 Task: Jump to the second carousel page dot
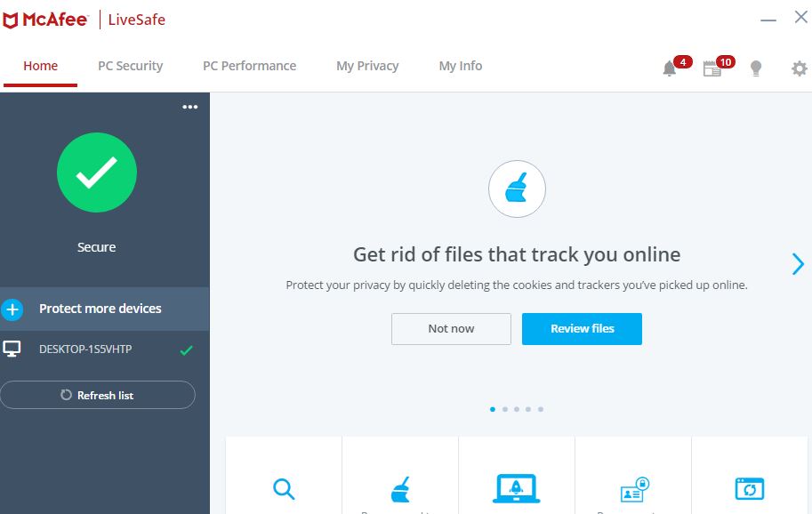click(505, 409)
